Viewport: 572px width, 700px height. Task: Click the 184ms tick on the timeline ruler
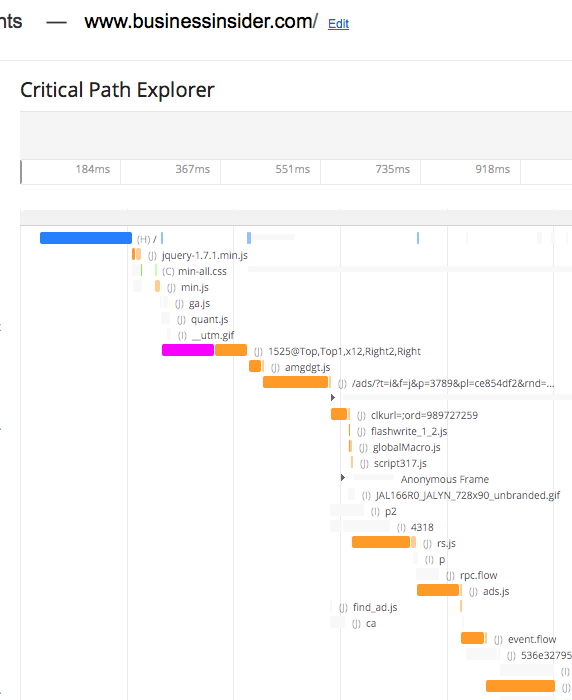click(x=92, y=169)
